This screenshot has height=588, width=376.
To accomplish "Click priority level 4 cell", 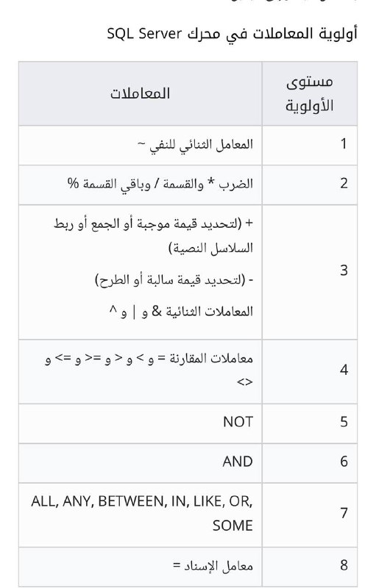I will tap(310, 372).
